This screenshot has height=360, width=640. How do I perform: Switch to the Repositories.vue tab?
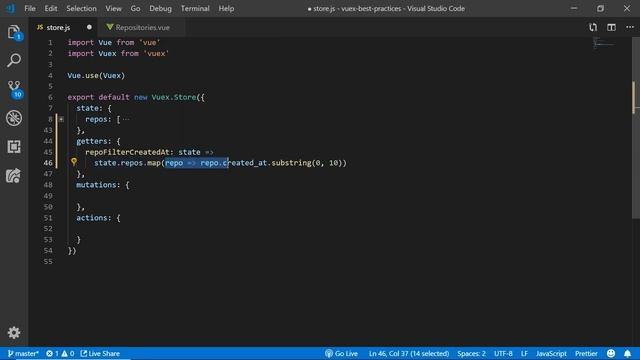142,27
